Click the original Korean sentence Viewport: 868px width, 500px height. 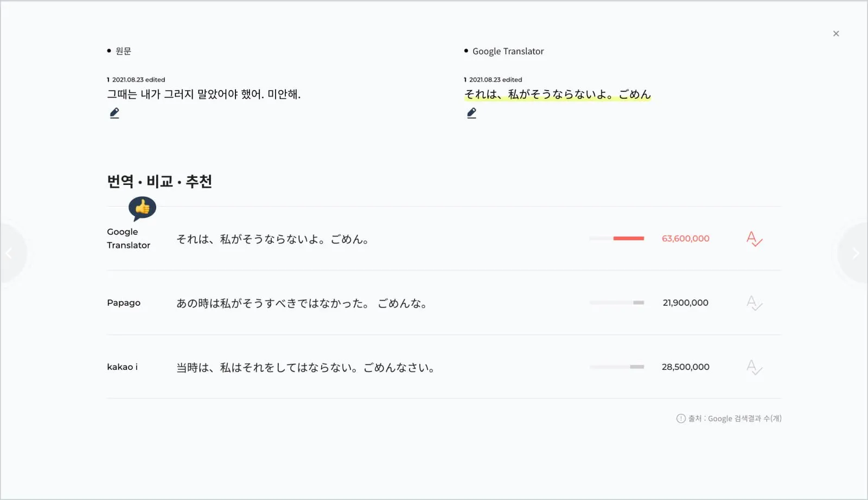coord(203,94)
